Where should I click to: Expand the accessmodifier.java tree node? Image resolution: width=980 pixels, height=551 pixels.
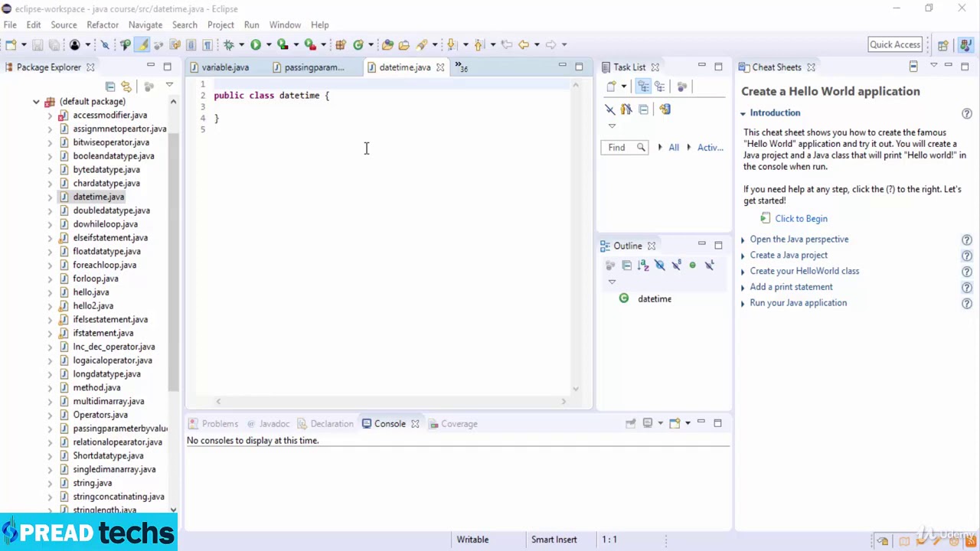50,115
